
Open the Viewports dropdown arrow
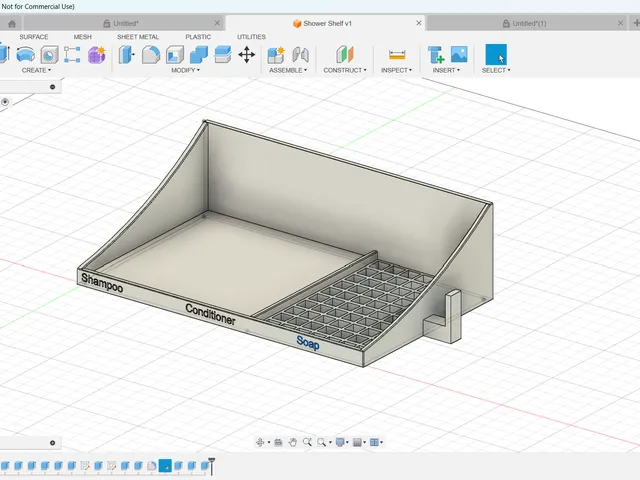click(x=382, y=442)
